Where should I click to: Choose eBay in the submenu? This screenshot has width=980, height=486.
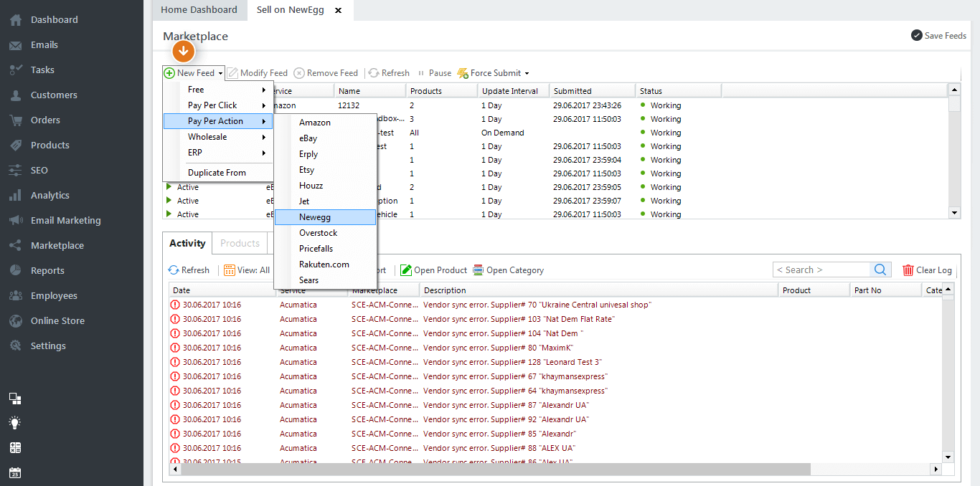pyautogui.click(x=326, y=138)
